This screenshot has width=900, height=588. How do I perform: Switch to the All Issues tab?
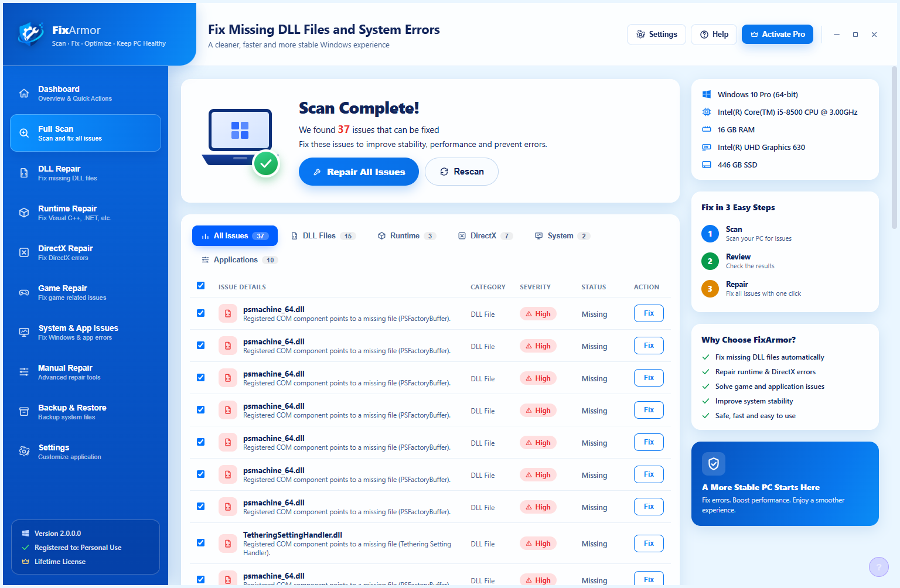click(235, 236)
